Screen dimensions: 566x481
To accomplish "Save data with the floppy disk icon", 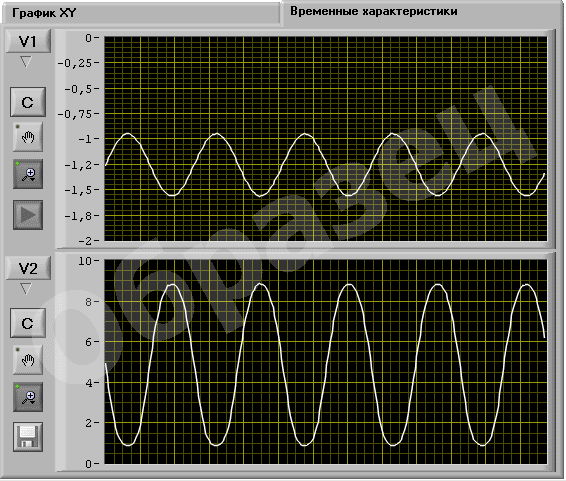I will click(28, 437).
